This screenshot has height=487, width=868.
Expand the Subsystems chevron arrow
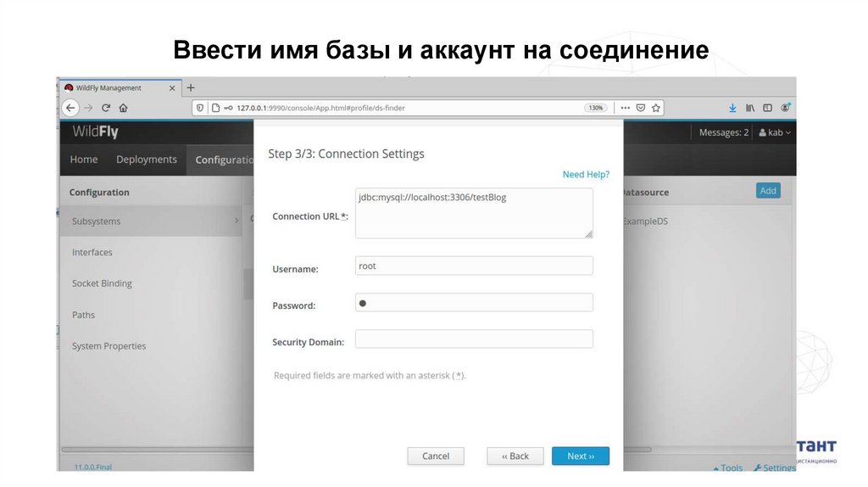236,221
